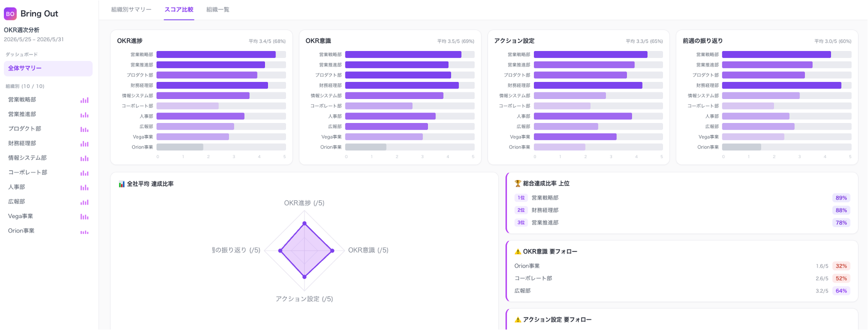Screen dimensions: 868x330
Task: Click Vega事業 bar in アクション設定 chart
Action: [x=575, y=136]
